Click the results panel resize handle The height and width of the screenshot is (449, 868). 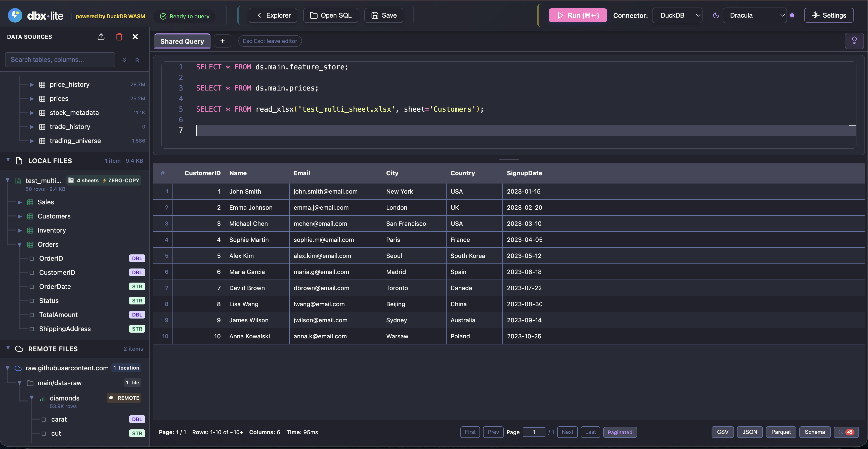click(509, 159)
